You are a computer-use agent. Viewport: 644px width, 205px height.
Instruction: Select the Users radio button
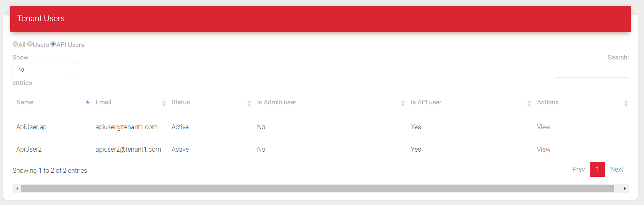pos(30,44)
